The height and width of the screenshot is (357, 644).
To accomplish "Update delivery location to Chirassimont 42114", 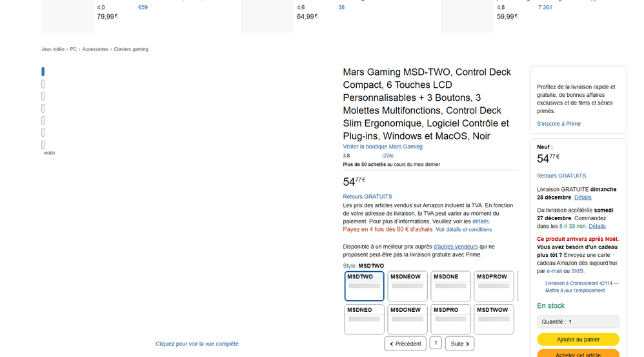I will 581,287.
